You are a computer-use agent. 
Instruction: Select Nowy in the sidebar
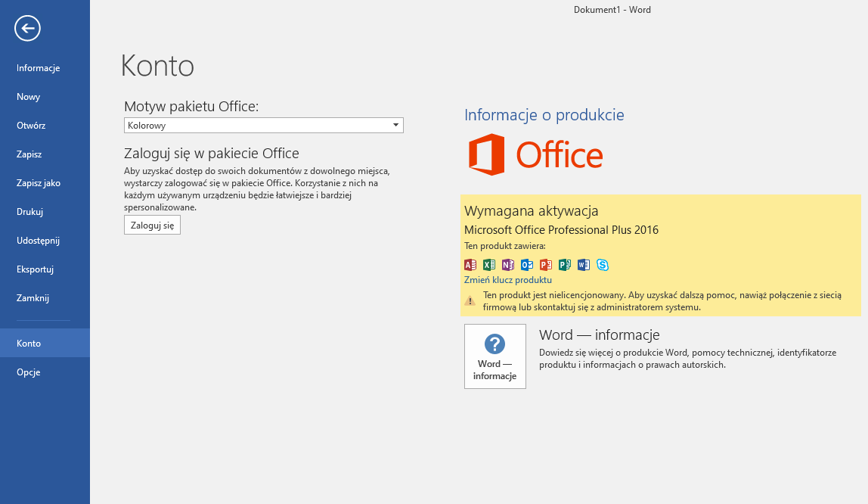tap(45, 97)
